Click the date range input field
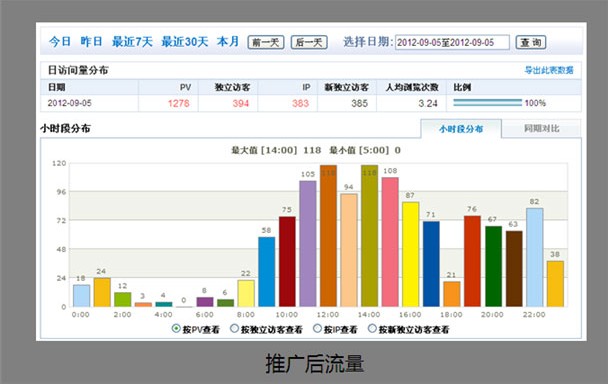 (x=452, y=42)
